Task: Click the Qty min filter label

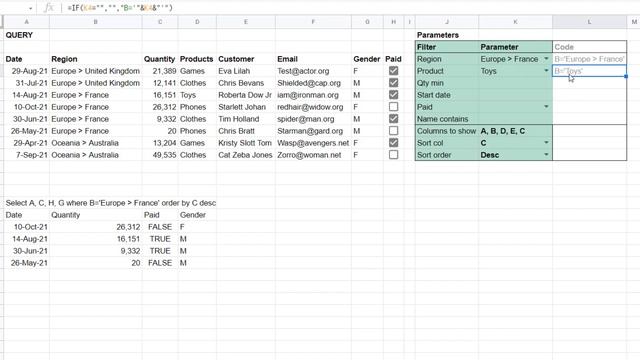Action: point(430,83)
